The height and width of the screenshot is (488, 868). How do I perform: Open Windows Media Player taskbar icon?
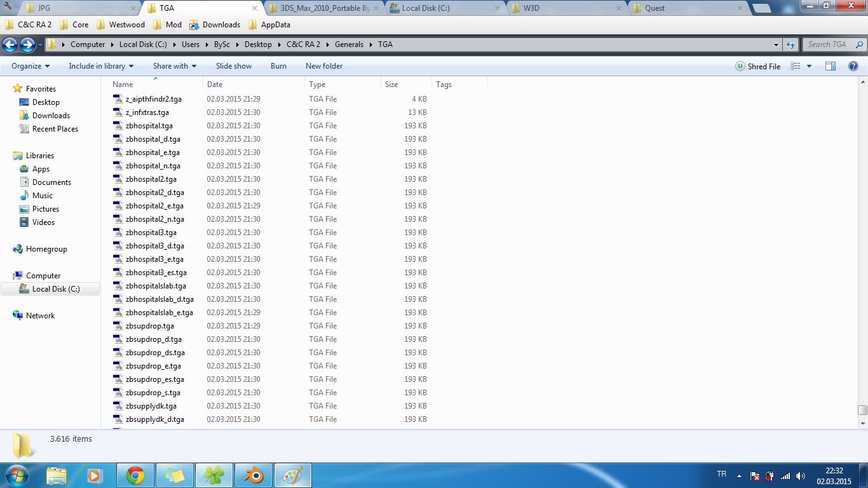[x=95, y=475]
